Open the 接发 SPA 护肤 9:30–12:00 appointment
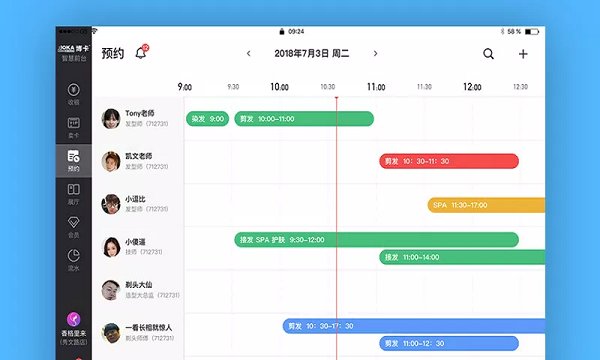Image resolution: width=600 pixels, height=360 pixels. coord(377,240)
